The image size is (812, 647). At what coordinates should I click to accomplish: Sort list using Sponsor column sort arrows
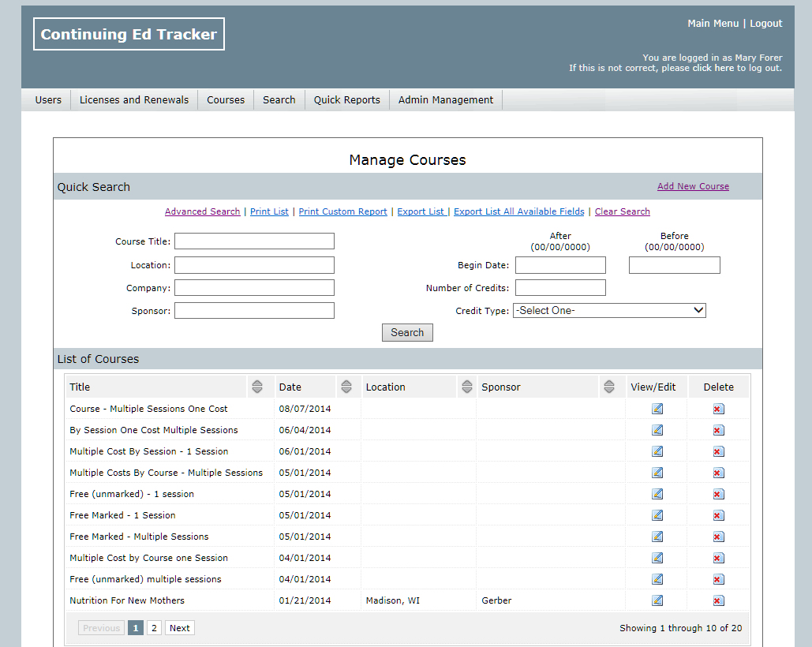pyautogui.click(x=608, y=387)
